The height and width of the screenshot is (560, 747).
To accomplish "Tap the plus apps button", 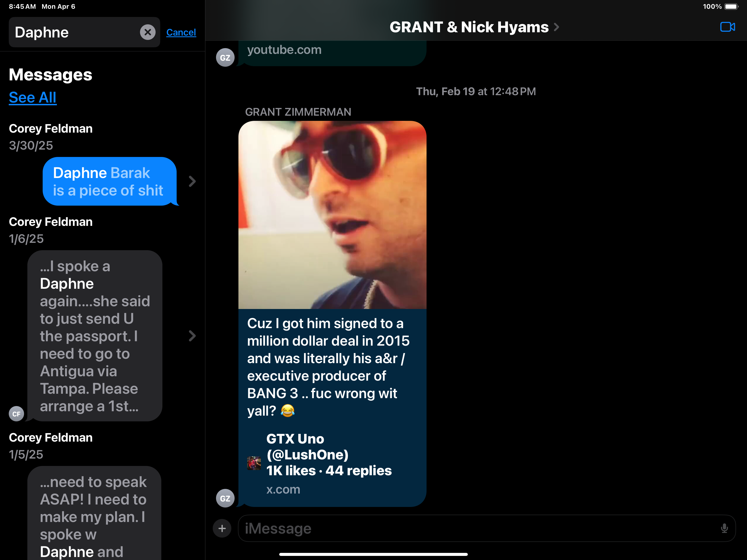I will click(222, 528).
